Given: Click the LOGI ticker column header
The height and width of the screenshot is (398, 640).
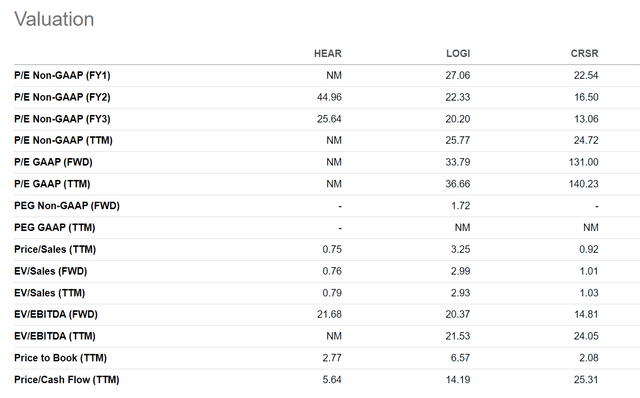Looking at the screenshot, I should 458,53.
